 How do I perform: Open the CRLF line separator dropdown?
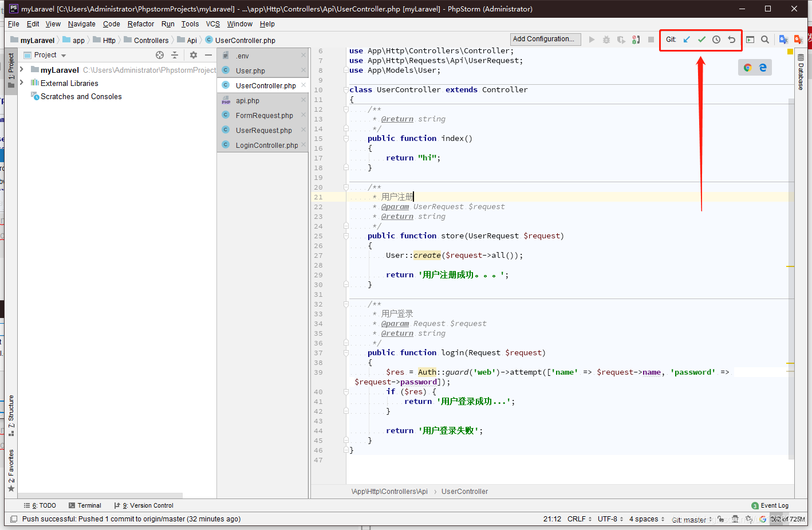(x=580, y=519)
